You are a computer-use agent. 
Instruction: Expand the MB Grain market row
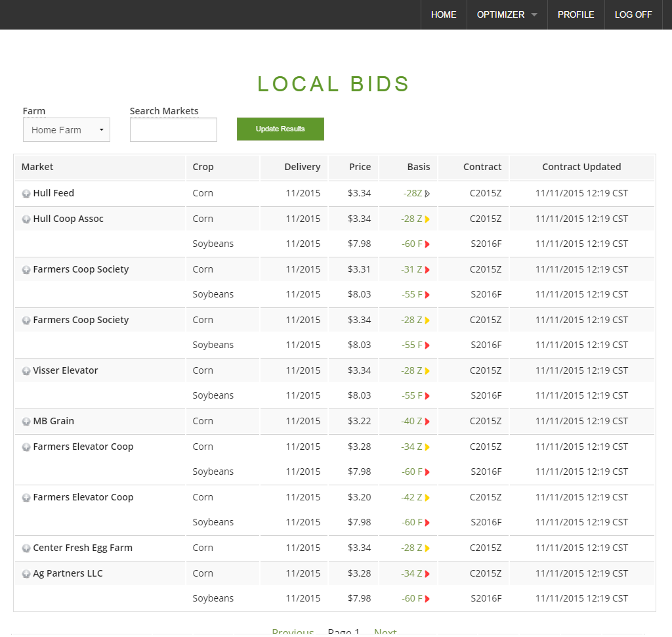(x=26, y=422)
